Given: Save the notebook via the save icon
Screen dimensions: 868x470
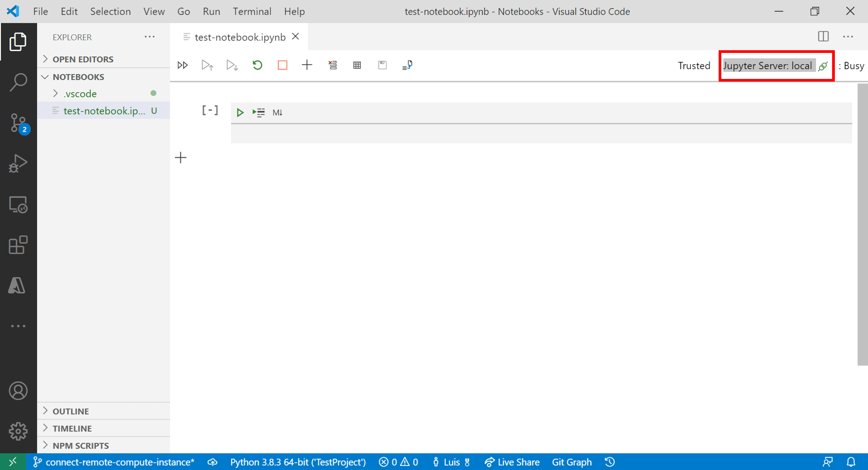Looking at the screenshot, I should [x=382, y=65].
